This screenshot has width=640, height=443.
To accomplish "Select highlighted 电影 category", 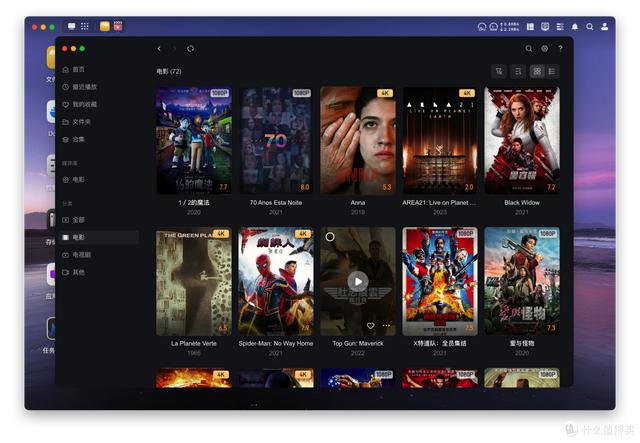I will click(x=99, y=237).
